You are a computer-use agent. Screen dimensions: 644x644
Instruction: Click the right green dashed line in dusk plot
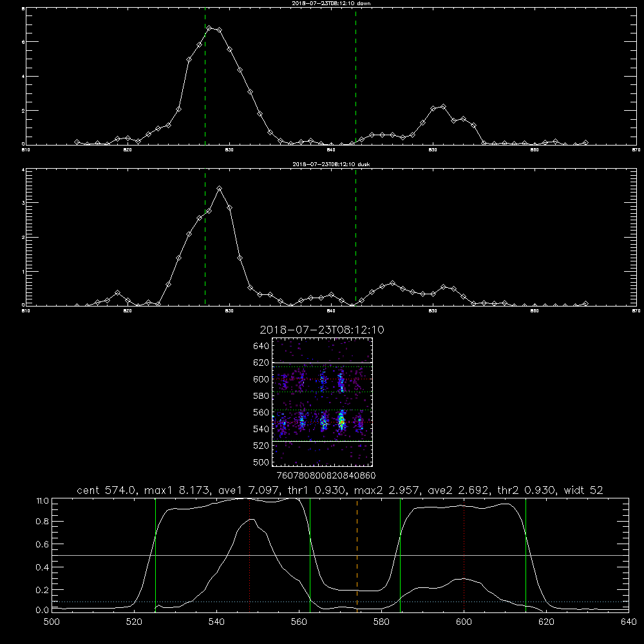355,238
